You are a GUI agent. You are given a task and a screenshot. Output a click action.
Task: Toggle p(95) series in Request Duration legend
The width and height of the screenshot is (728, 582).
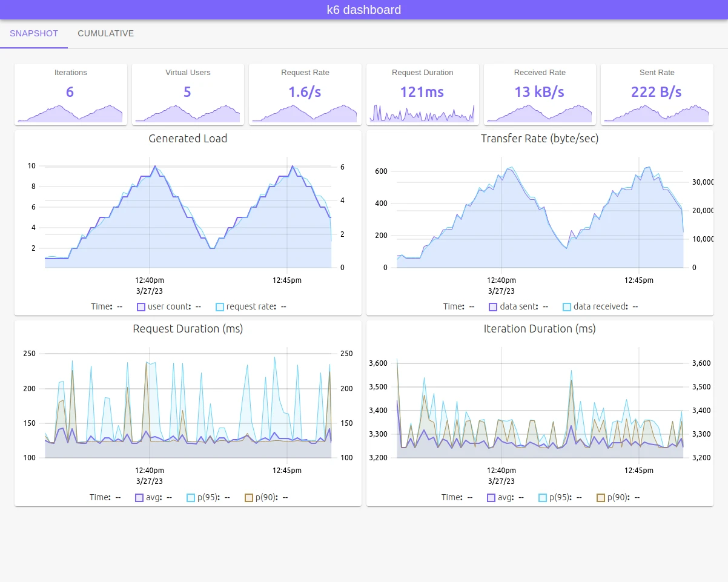(x=209, y=497)
